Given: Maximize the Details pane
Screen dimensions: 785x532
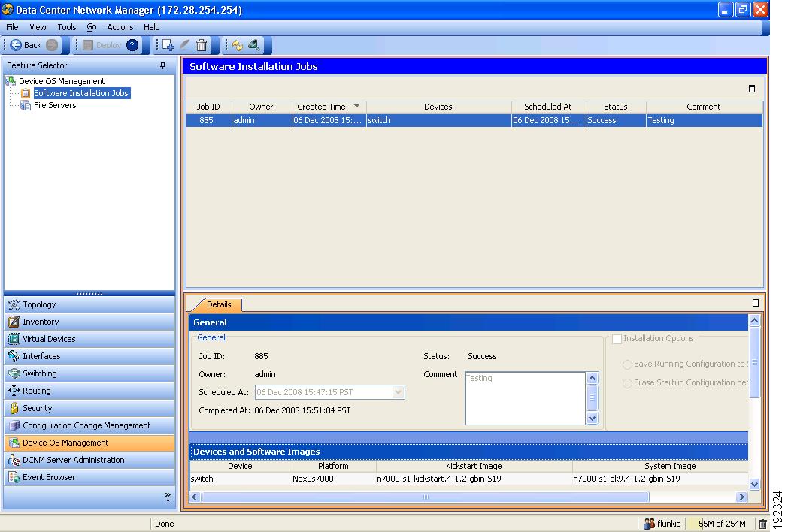Looking at the screenshot, I should [x=756, y=303].
